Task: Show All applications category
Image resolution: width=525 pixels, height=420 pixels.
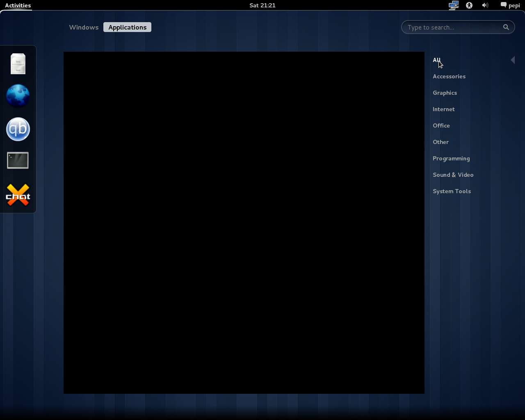Action: 436,60
